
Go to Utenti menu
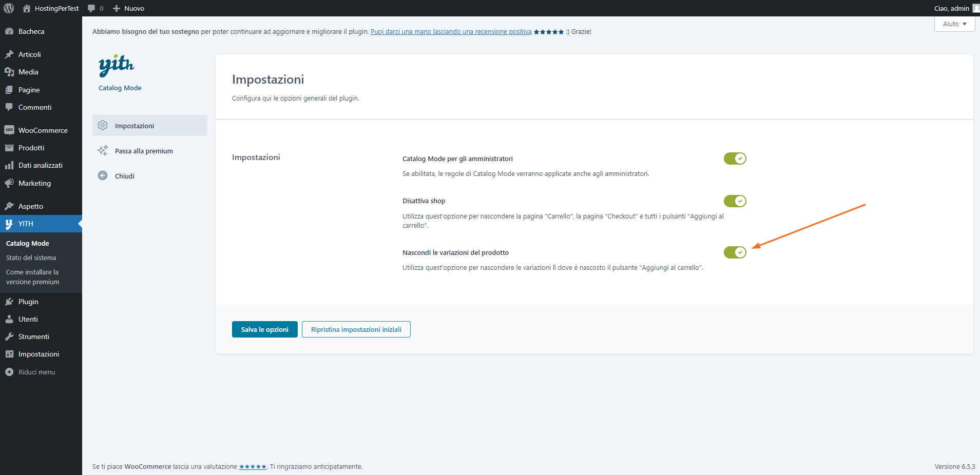pos(41,319)
